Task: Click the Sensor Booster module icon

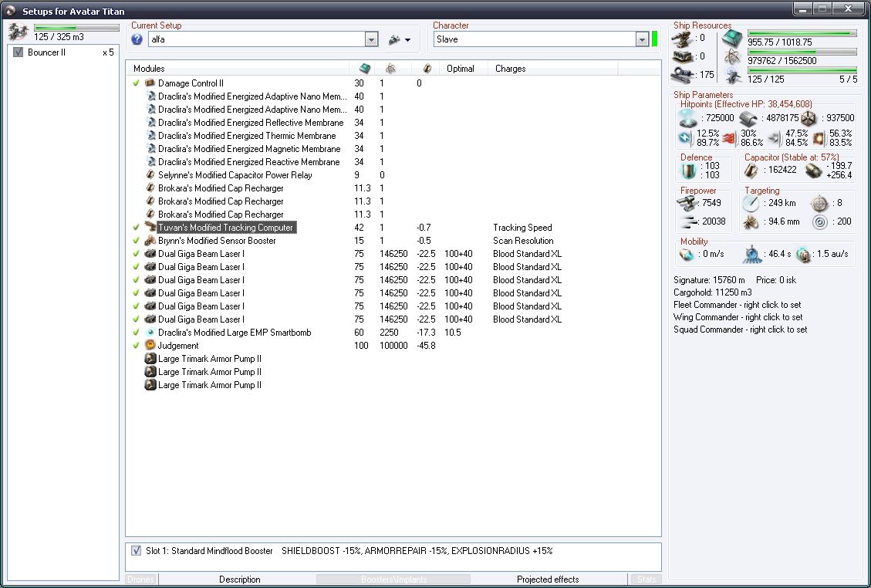Action: click(150, 241)
